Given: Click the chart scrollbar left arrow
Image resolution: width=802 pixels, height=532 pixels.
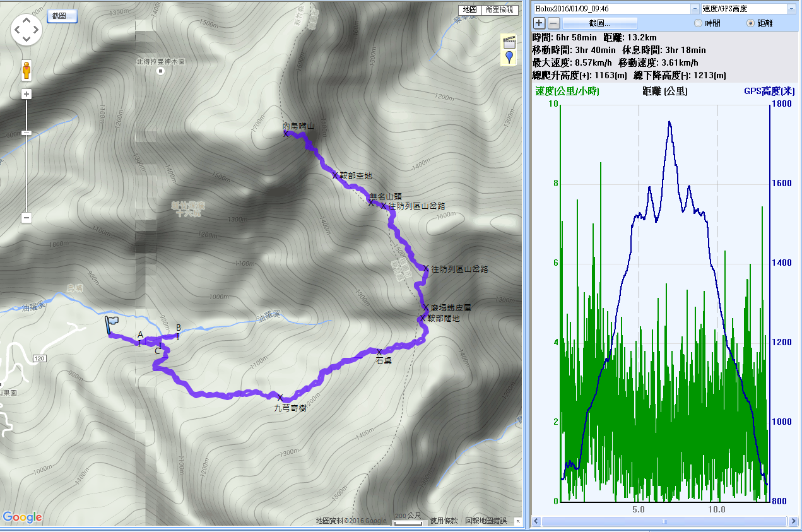Looking at the screenshot, I should [537, 522].
